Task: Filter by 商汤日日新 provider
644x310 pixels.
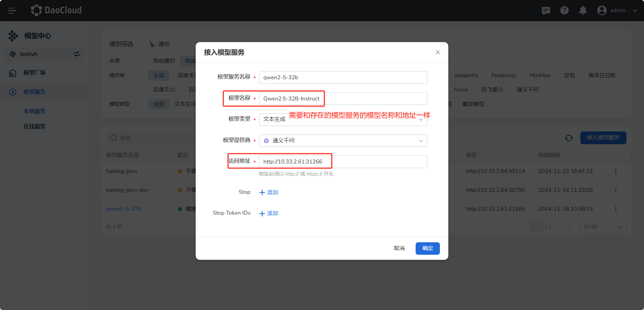Action: 602,75
